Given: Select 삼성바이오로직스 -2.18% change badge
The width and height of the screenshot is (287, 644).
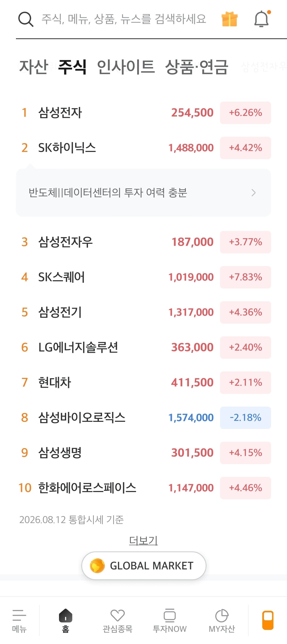Looking at the screenshot, I should pyautogui.click(x=246, y=418).
